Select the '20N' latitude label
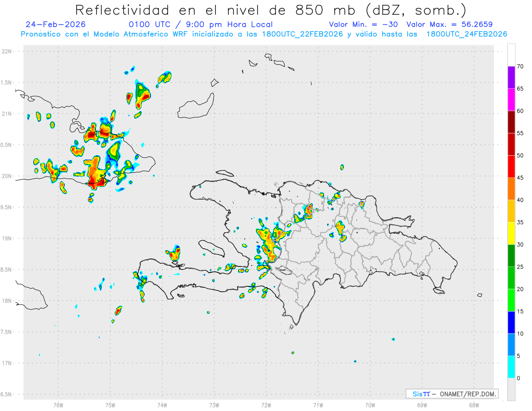 (7, 176)
